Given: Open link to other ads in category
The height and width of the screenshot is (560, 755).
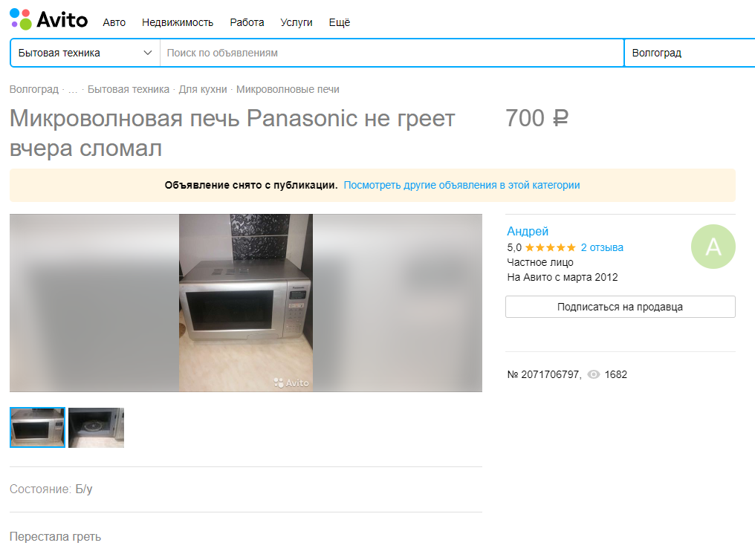Looking at the screenshot, I should 461,185.
